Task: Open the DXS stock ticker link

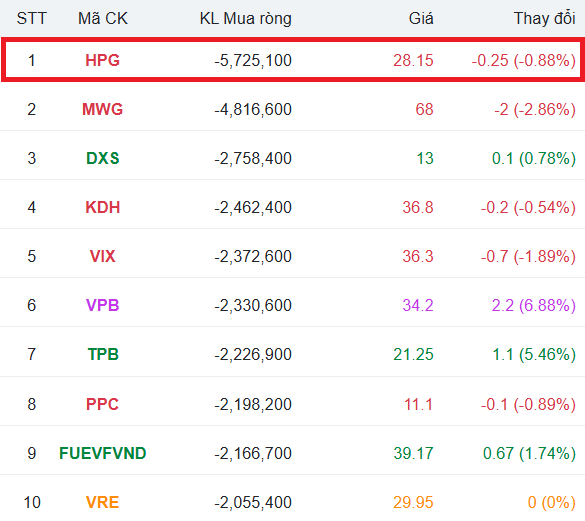Action: (103, 158)
